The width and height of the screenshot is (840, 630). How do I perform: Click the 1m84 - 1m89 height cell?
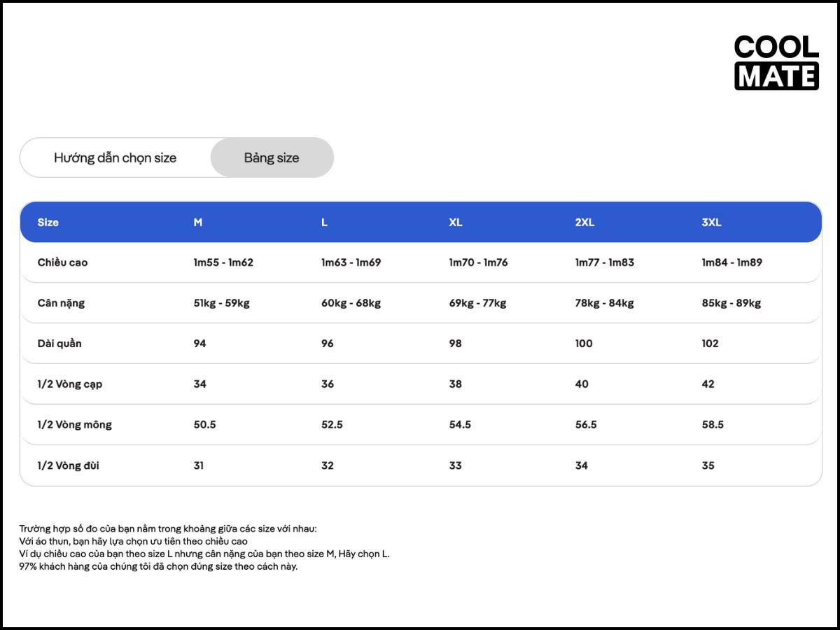click(731, 262)
